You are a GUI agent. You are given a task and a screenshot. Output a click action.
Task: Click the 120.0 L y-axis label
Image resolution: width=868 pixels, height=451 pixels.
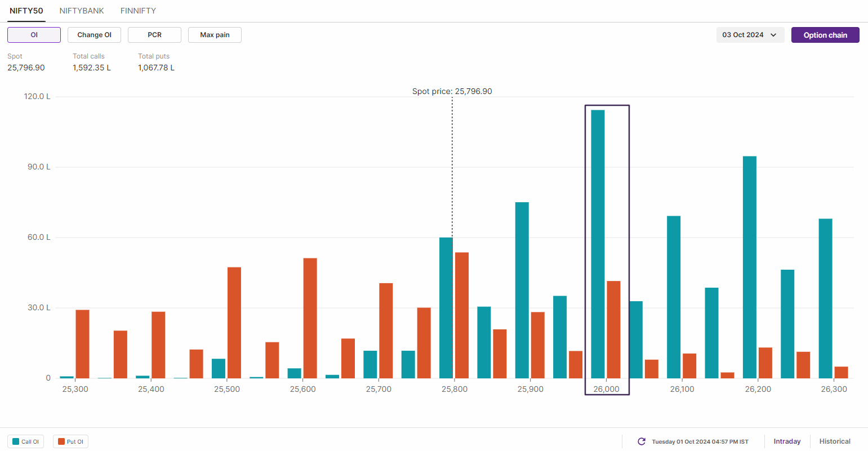click(x=37, y=96)
